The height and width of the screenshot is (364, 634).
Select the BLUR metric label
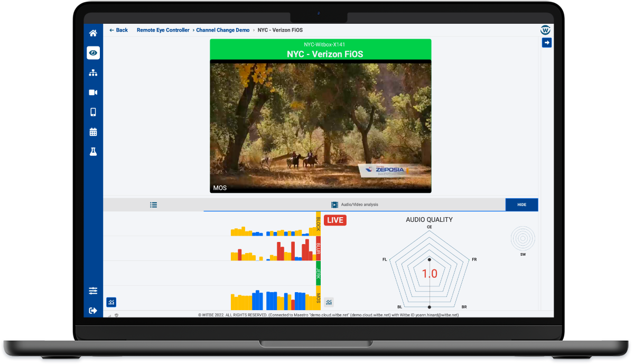coord(319,248)
